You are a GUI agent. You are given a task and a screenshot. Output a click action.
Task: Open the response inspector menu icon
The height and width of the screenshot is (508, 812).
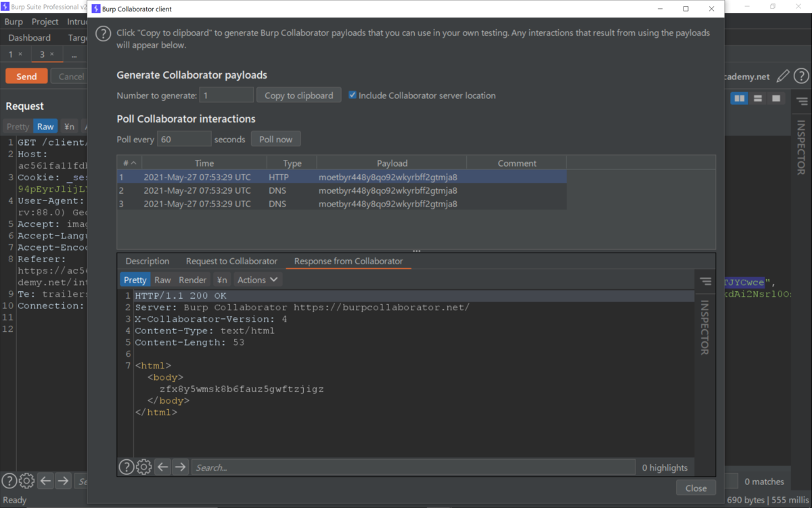pos(705,281)
